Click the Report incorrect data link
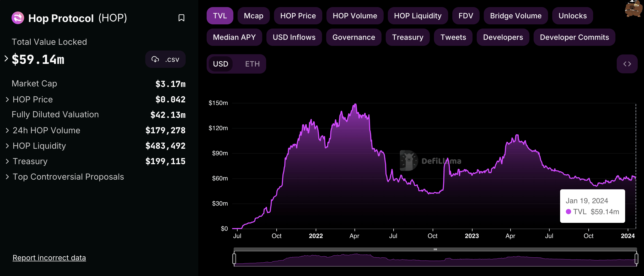The height and width of the screenshot is (276, 644). coord(49,257)
